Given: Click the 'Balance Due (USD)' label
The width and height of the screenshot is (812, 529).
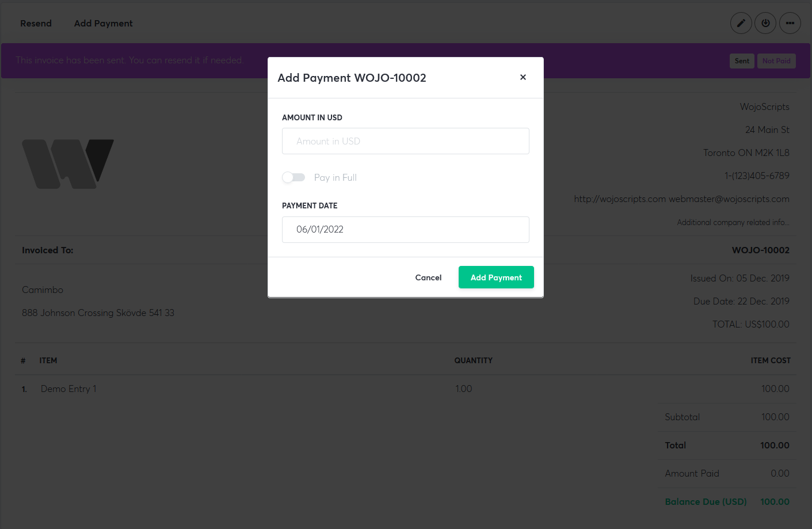Looking at the screenshot, I should coord(706,501).
